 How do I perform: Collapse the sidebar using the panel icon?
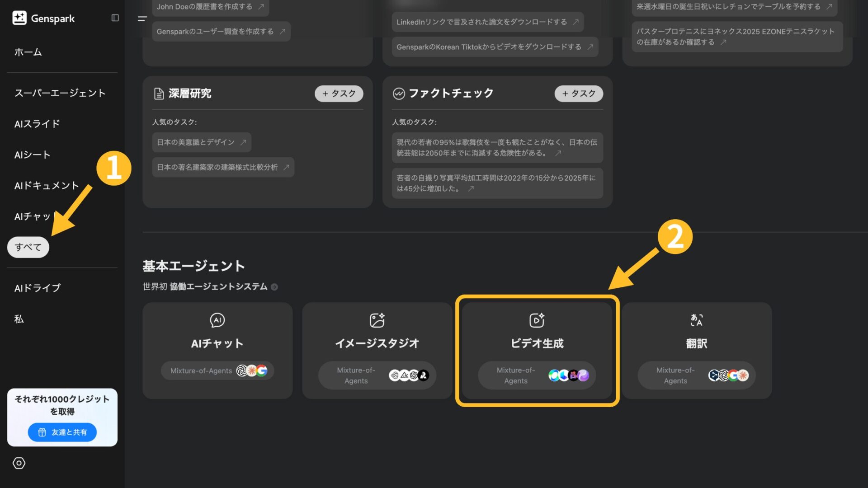click(x=115, y=18)
